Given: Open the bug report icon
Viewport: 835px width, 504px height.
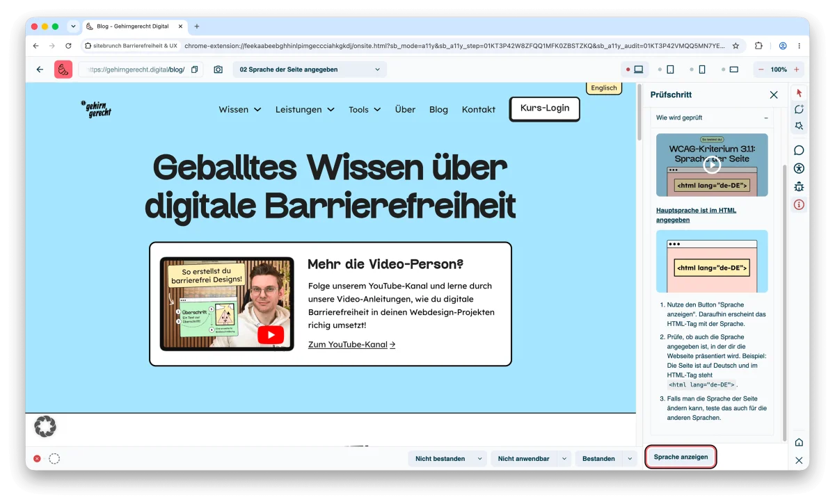Looking at the screenshot, I should pyautogui.click(x=799, y=186).
